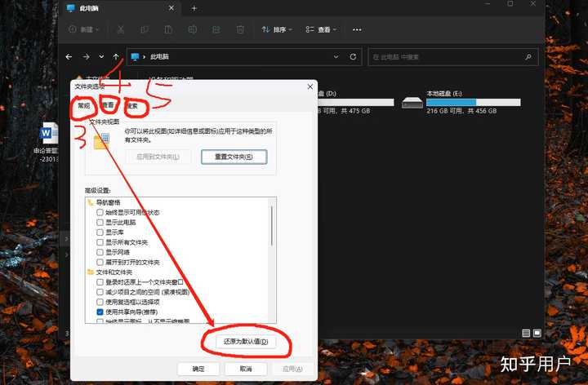Click 此电脑 text in the address bar
This screenshot has height=385, width=588.
coord(159,57)
